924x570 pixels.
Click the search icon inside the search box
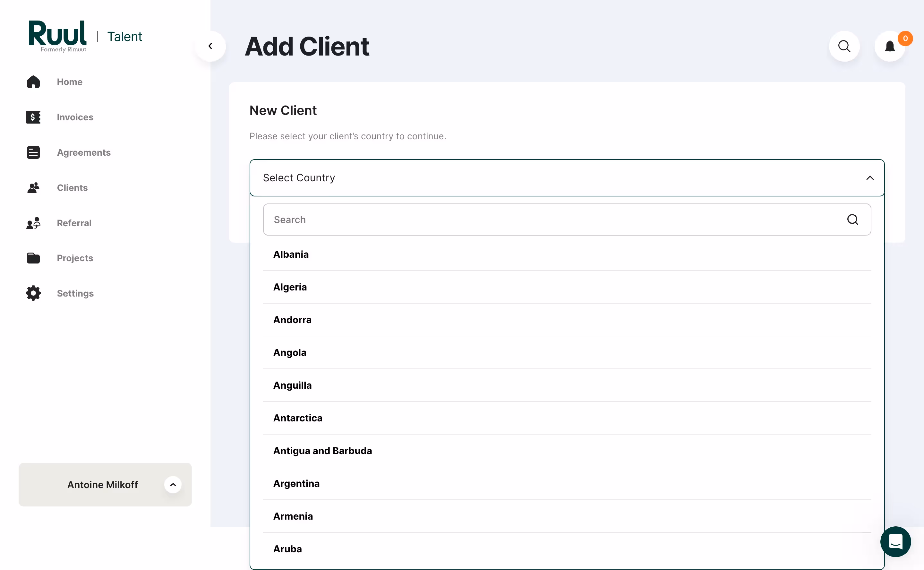[x=853, y=220]
